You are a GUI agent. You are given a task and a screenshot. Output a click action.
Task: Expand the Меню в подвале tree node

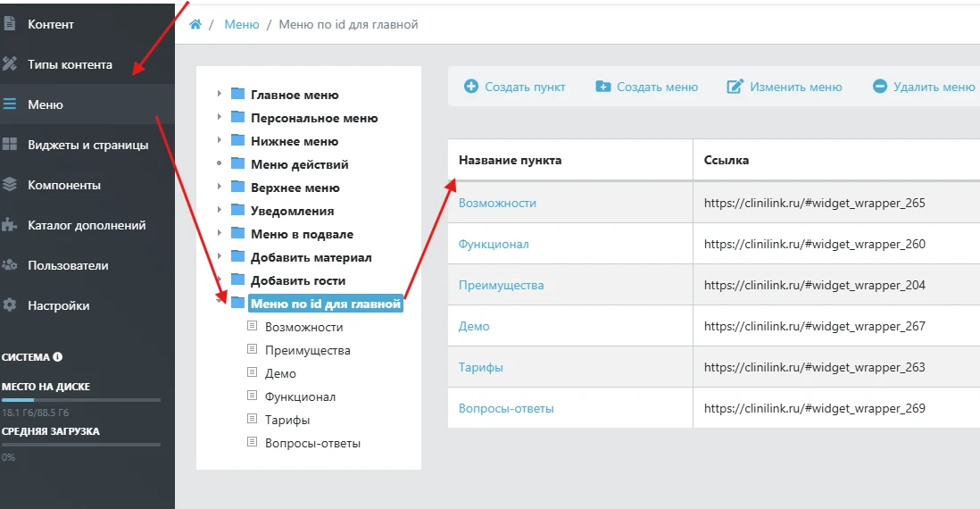click(219, 232)
